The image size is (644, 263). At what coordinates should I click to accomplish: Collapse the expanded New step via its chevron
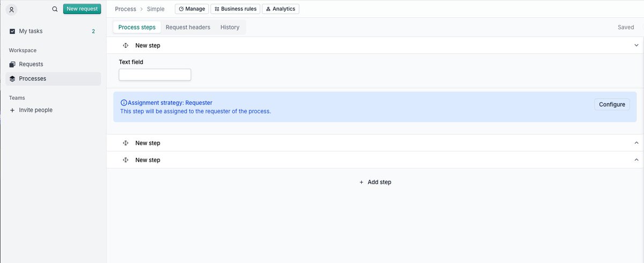click(x=636, y=46)
